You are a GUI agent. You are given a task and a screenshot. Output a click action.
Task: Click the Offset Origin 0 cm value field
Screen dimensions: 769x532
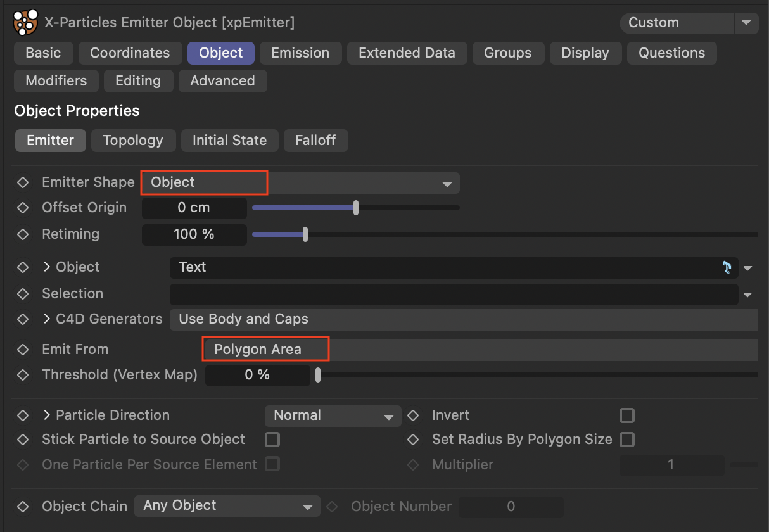coord(194,208)
